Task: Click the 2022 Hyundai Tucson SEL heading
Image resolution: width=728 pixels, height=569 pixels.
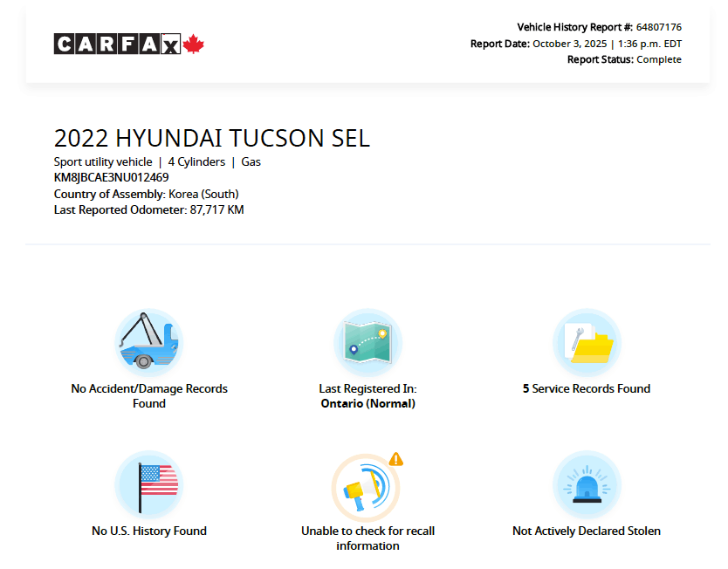Action: (x=212, y=138)
